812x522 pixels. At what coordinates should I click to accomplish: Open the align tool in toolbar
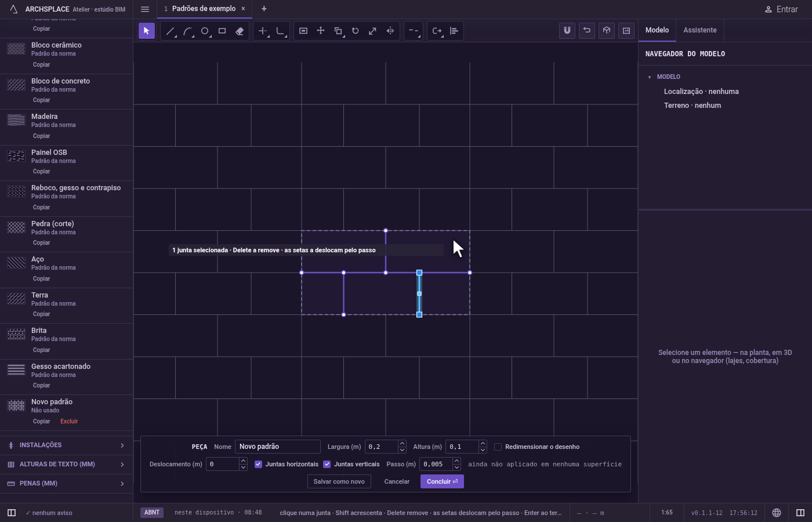454,31
